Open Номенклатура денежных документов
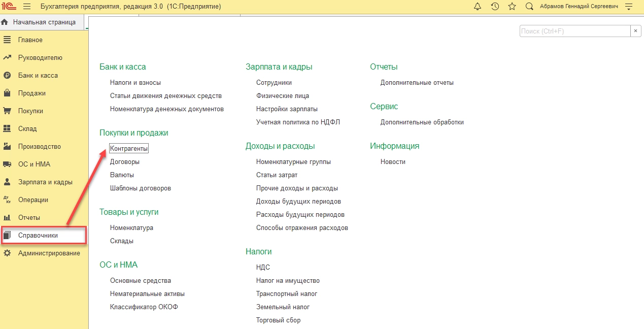The width and height of the screenshot is (644, 329). click(x=167, y=109)
